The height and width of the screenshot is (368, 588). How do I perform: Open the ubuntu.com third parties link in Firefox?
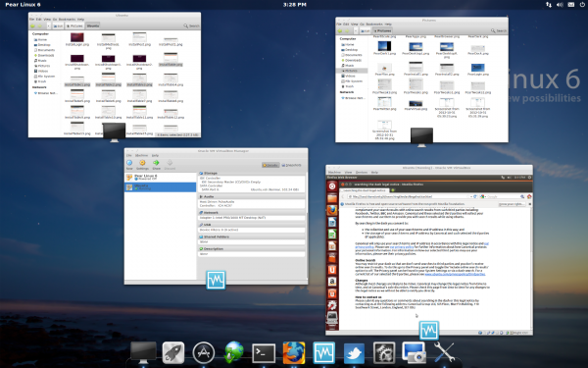(455, 274)
